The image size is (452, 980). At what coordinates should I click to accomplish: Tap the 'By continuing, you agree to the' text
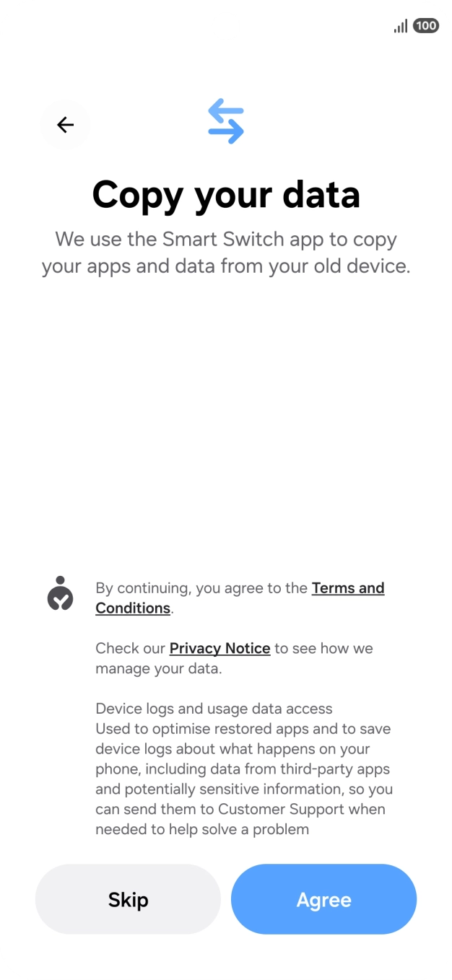[201, 588]
